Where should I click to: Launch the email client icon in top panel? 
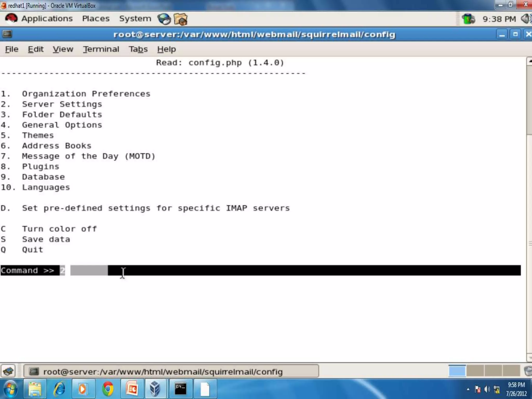(181, 19)
